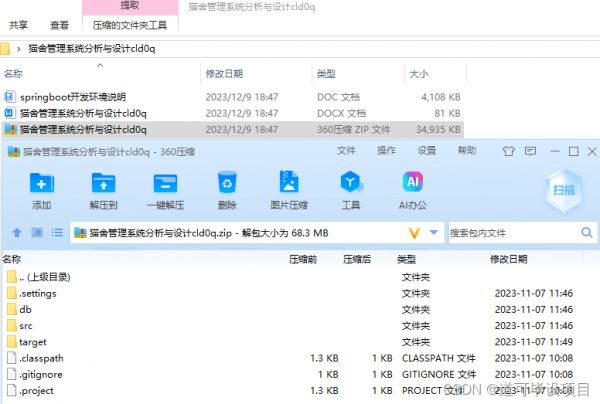Open the 工具 tools icon
The image size is (600, 404).
tap(351, 181)
